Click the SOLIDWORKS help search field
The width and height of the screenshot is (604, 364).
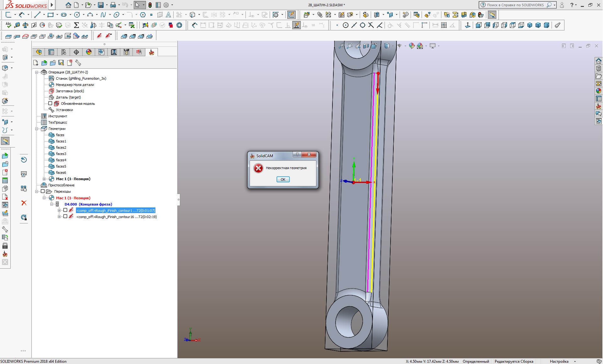click(x=515, y=5)
